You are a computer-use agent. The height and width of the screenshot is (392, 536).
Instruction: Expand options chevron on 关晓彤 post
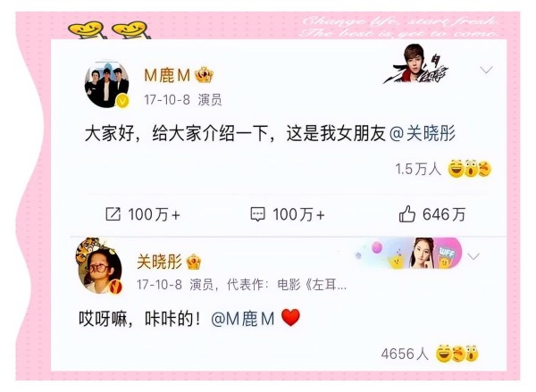coord(473,256)
